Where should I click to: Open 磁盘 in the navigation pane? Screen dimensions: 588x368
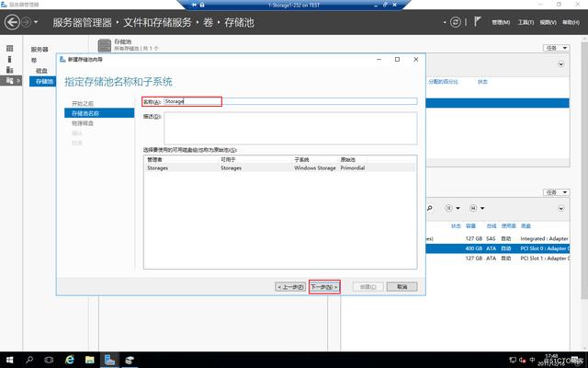coord(41,71)
